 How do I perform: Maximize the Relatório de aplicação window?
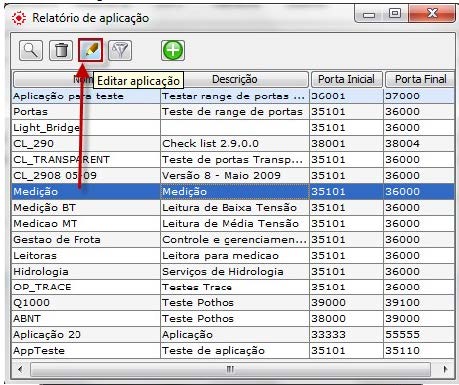[395, 13]
